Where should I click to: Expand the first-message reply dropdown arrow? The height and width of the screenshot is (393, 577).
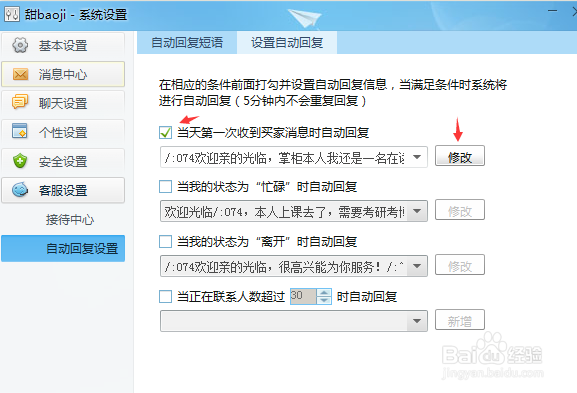(417, 157)
